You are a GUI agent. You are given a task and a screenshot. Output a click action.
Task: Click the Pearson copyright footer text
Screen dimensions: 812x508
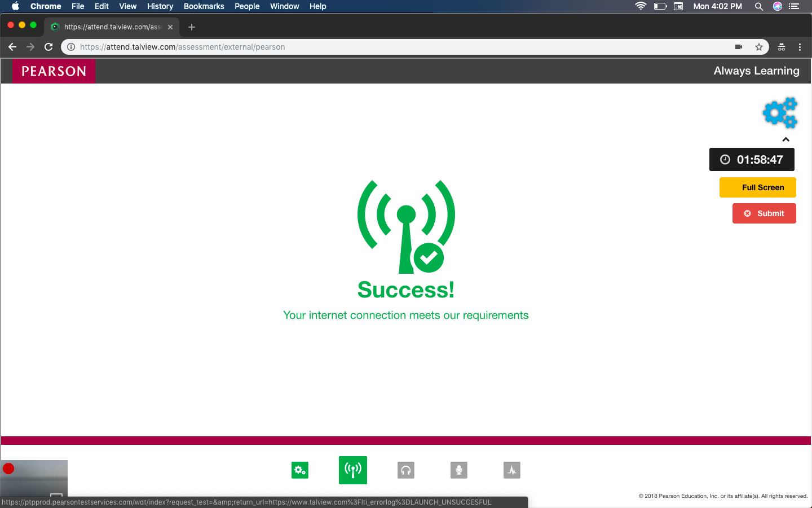[723, 496]
